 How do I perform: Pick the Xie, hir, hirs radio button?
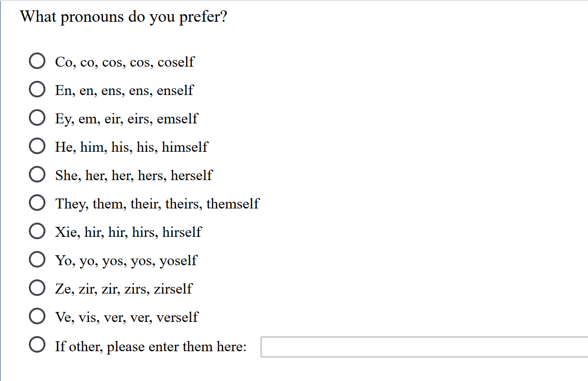[37, 232]
